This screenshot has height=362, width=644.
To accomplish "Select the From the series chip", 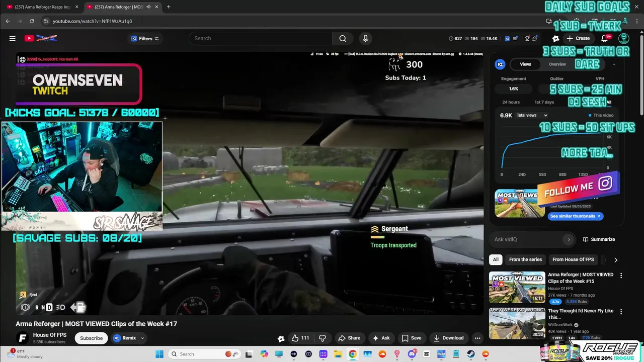I will pyautogui.click(x=525, y=259).
